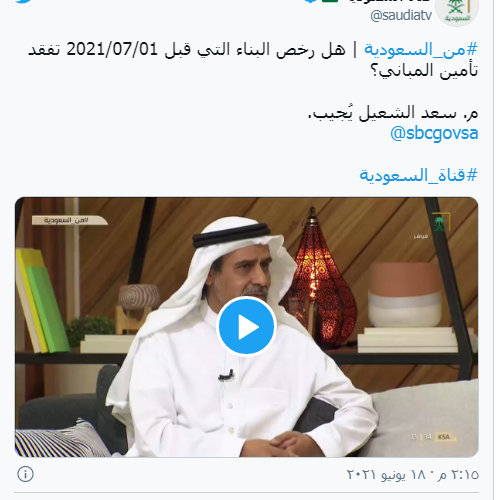Viewport: 500px width, 500px height.
Task: Open the #قناة_السعودية hashtag
Action: pyautogui.click(x=419, y=175)
